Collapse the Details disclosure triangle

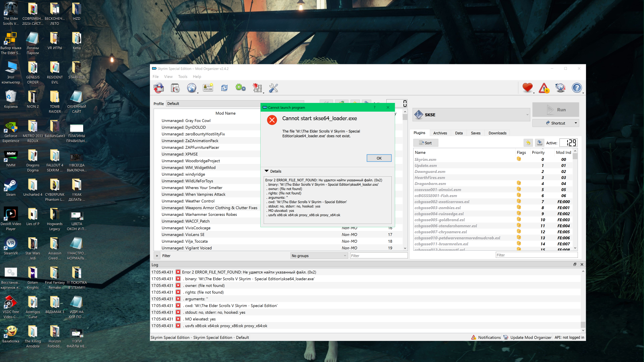click(267, 171)
